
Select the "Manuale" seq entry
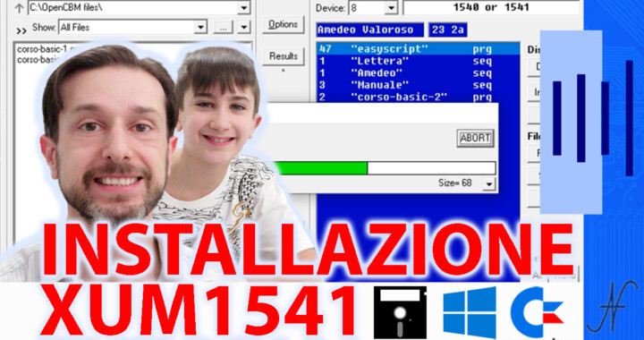[x=418, y=85]
